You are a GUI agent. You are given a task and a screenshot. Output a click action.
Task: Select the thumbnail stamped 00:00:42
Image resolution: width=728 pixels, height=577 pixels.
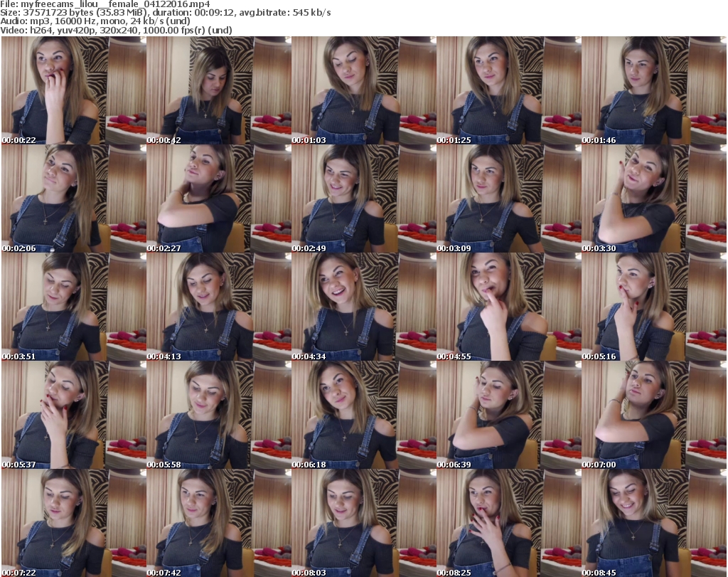[219, 90]
